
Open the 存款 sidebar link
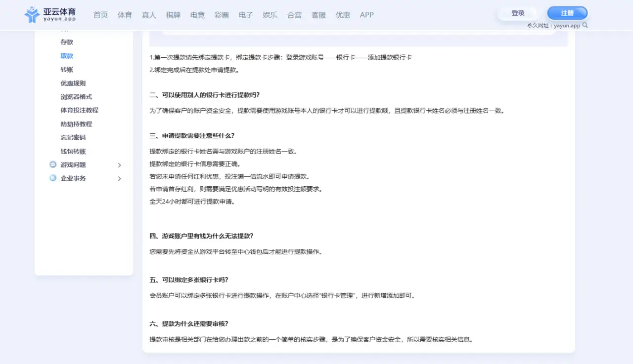tap(67, 42)
